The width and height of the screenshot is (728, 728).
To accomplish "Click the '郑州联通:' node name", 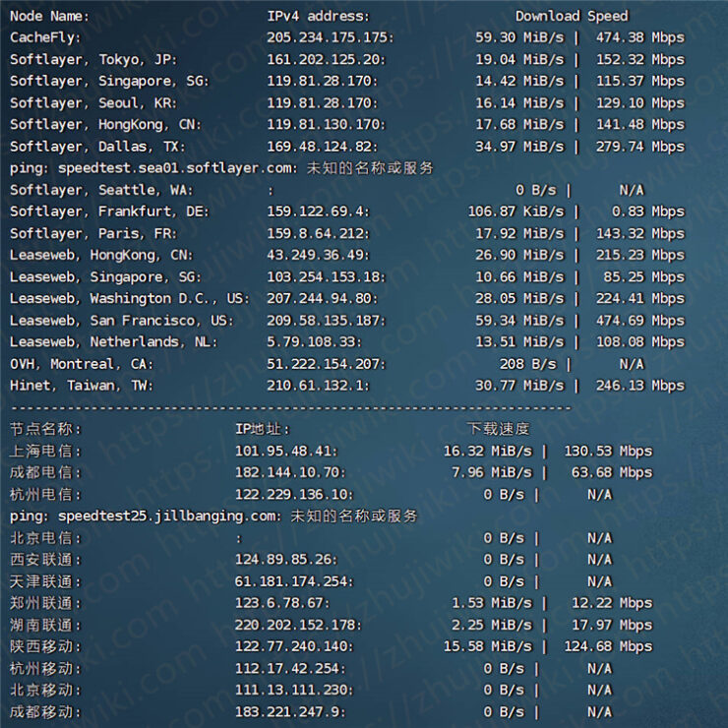I will [x=45, y=603].
